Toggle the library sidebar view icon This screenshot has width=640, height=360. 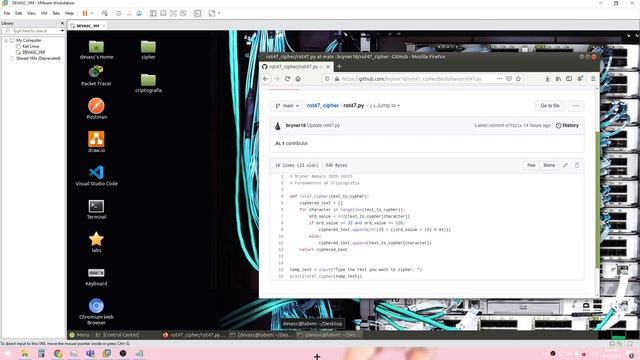tap(153, 13)
